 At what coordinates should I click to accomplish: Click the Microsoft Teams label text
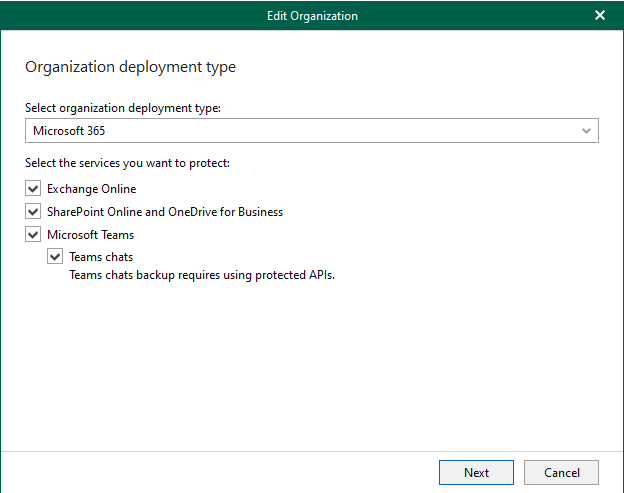tap(90, 235)
